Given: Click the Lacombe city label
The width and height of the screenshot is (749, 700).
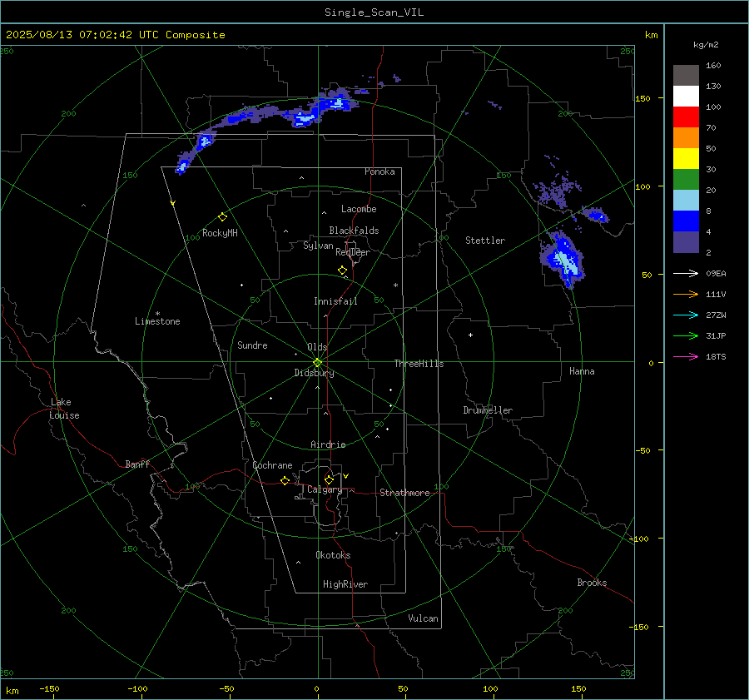Looking at the screenshot, I should 359,209.
